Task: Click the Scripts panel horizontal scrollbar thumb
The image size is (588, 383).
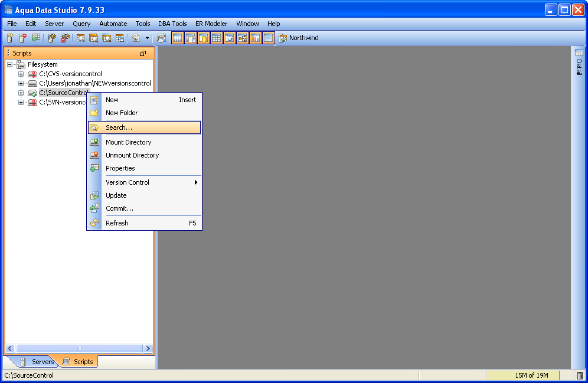Action: (79, 349)
